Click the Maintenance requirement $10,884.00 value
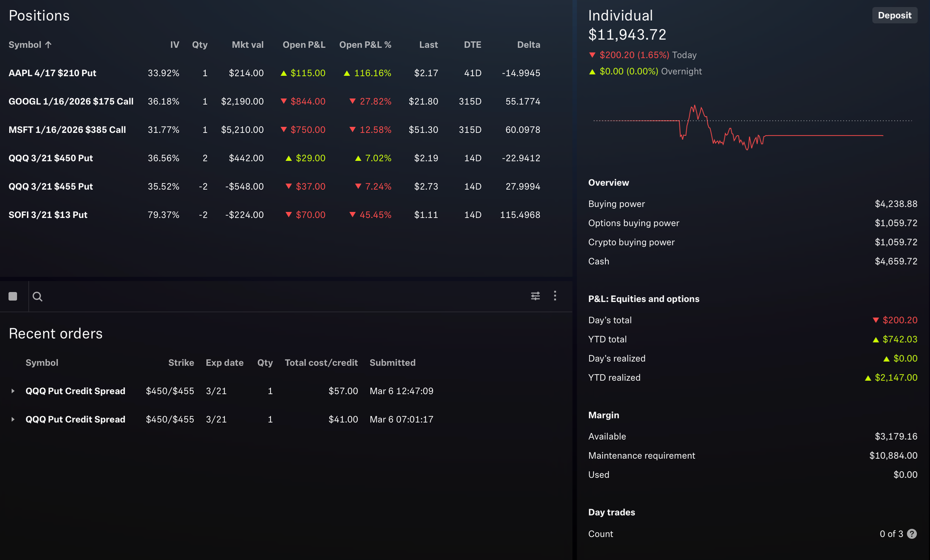The height and width of the screenshot is (560, 930). click(893, 455)
